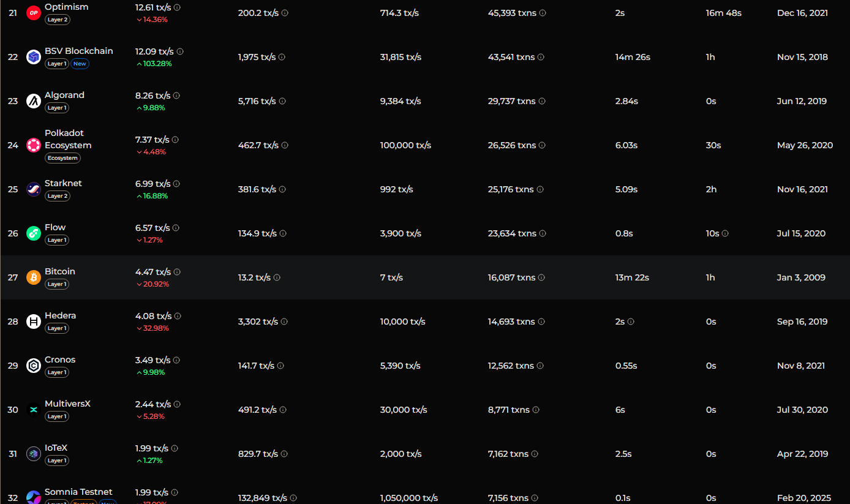Click Optimism finality 16m 48s

pyautogui.click(x=724, y=13)
